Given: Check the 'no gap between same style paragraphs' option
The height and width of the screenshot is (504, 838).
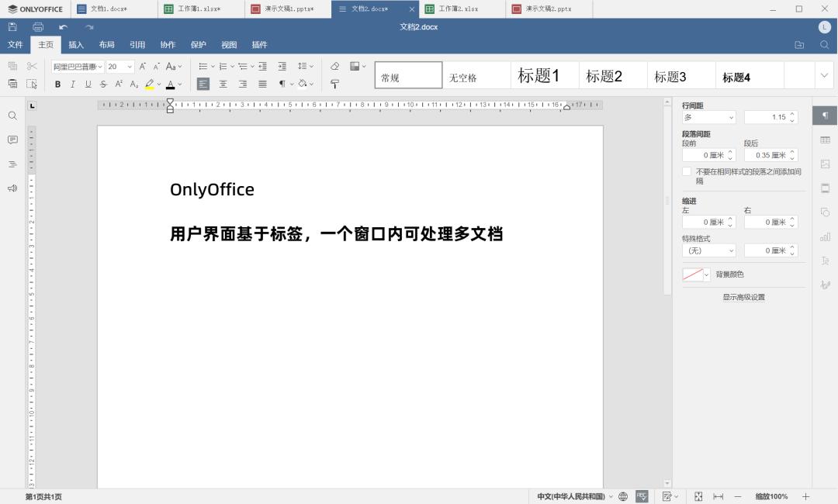Looking at the screenshot, I should pos(687,171).
